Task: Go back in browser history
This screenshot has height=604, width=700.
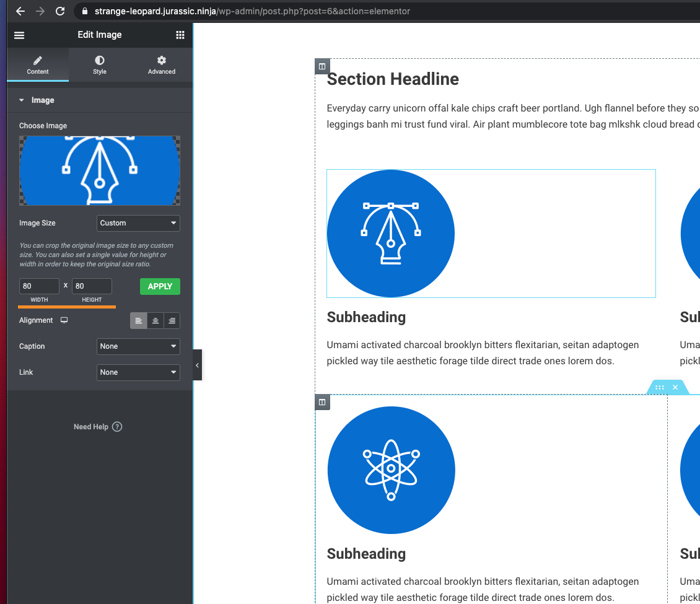Action: tap(20, 11)
